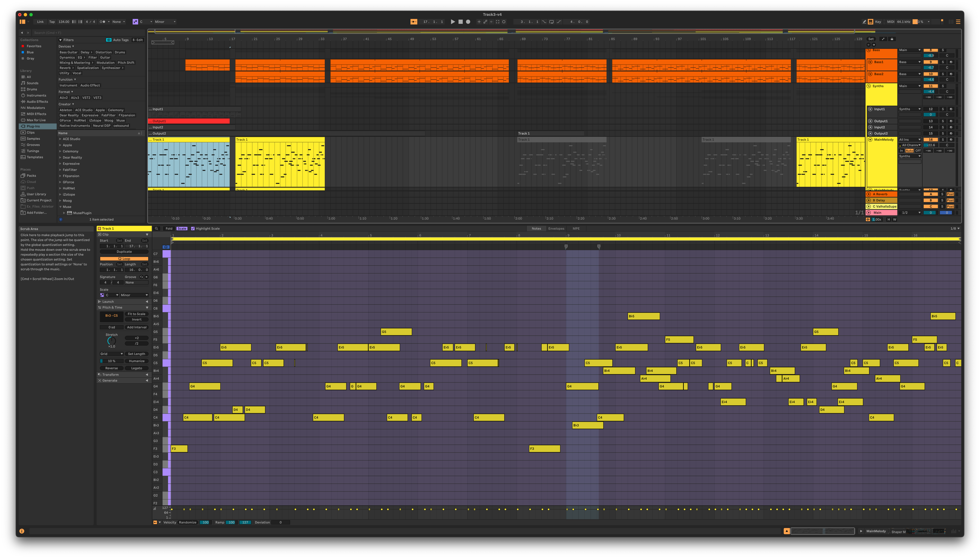
Task: Stop playback with the transport Stop button
Action: pos(460,22)
